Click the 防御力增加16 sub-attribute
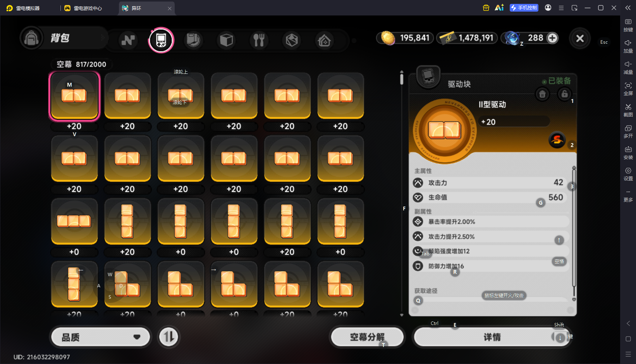 pos(491,266)
